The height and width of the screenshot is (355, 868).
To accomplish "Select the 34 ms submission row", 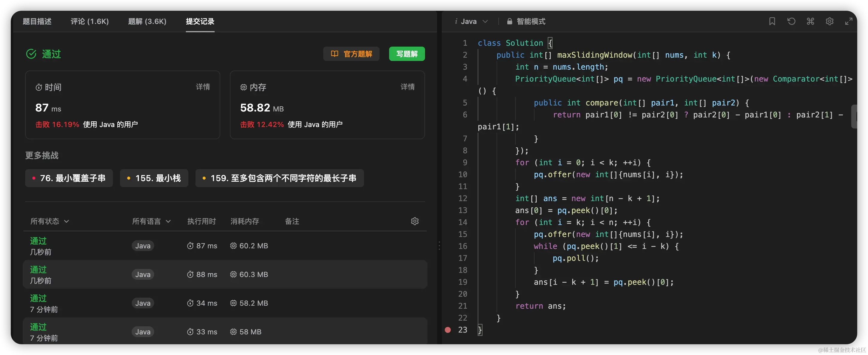I will [225, 303].
